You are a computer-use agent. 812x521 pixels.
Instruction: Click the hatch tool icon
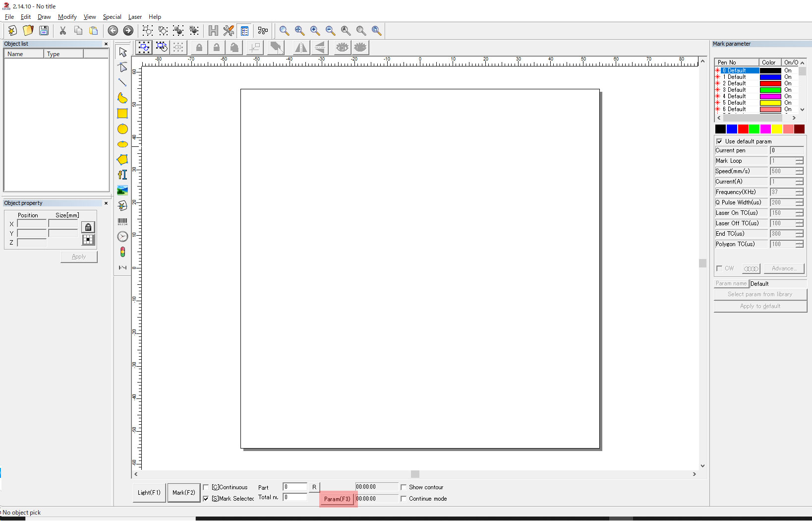point(213,31)
